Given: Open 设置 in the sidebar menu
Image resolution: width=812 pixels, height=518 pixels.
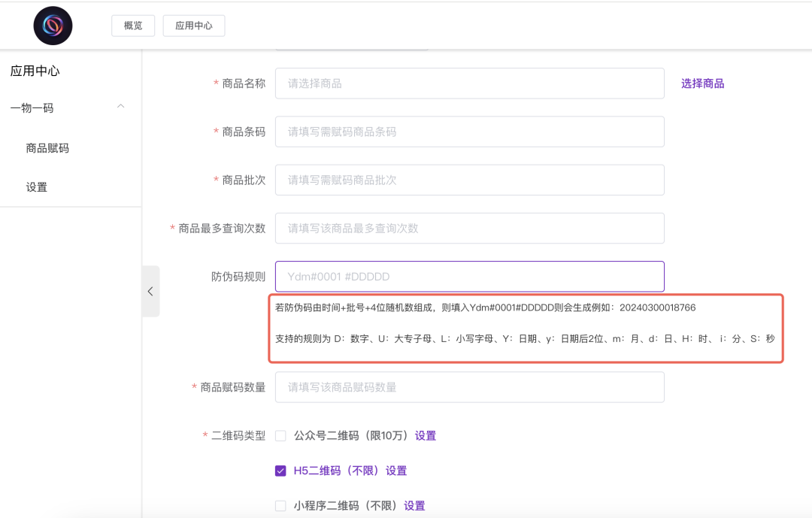Looking at the screenshot, I should 37,187.
